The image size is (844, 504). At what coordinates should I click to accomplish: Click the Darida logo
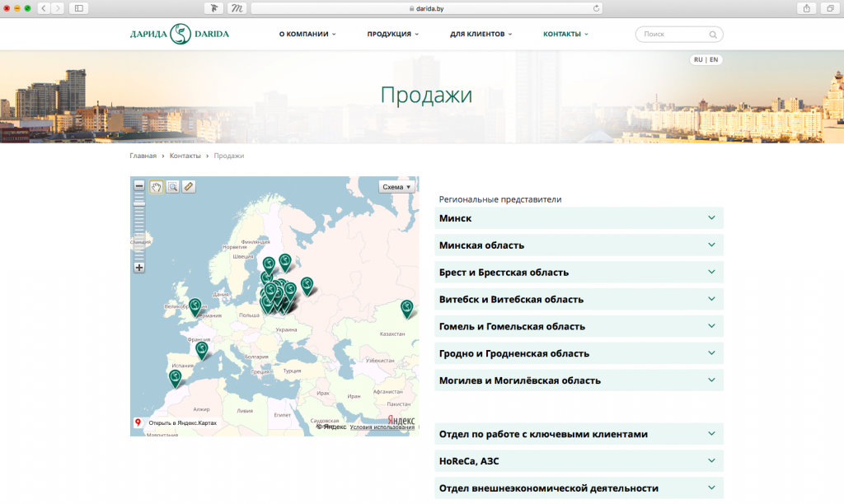pos(180,34)
